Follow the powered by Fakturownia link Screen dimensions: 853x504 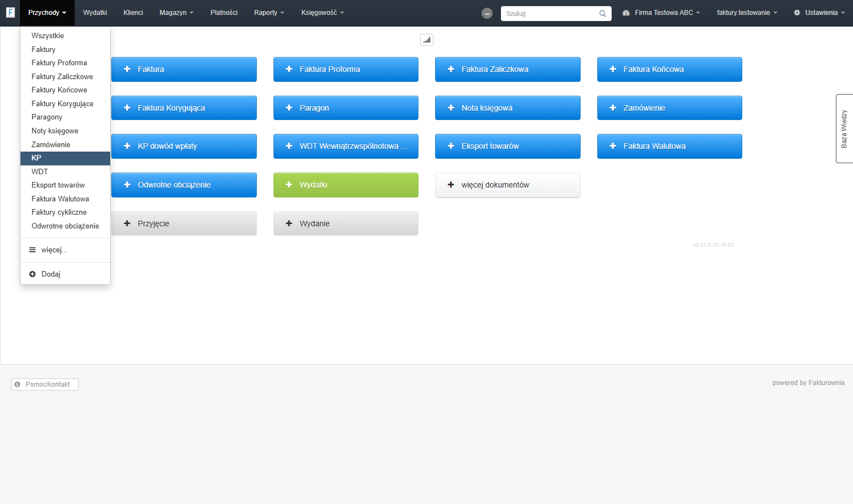click(808, 383)
